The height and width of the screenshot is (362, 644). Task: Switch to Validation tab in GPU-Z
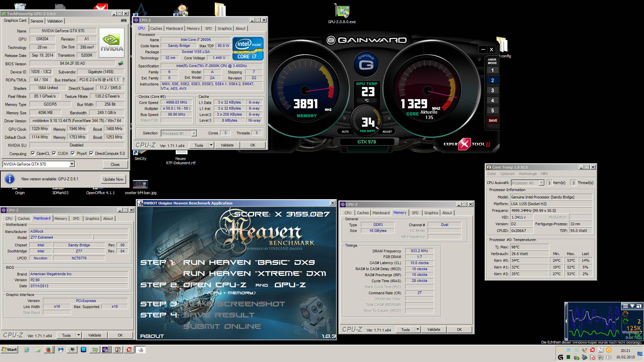click(55, 21)
